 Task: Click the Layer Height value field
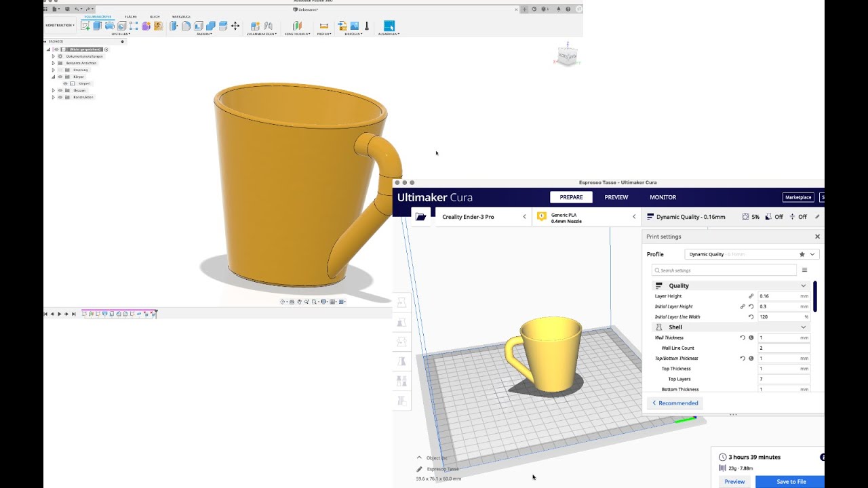click(x=783, y=296)
